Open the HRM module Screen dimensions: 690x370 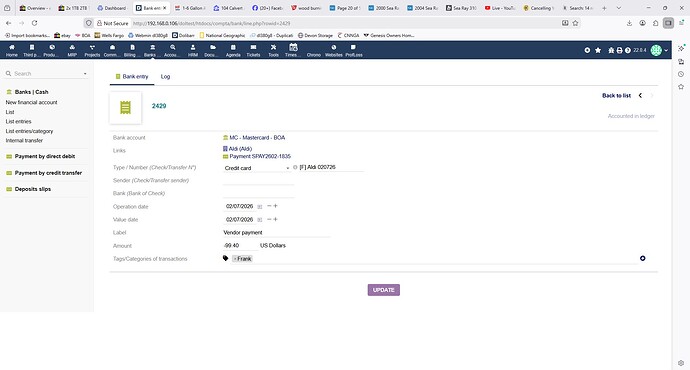[193, 50]
